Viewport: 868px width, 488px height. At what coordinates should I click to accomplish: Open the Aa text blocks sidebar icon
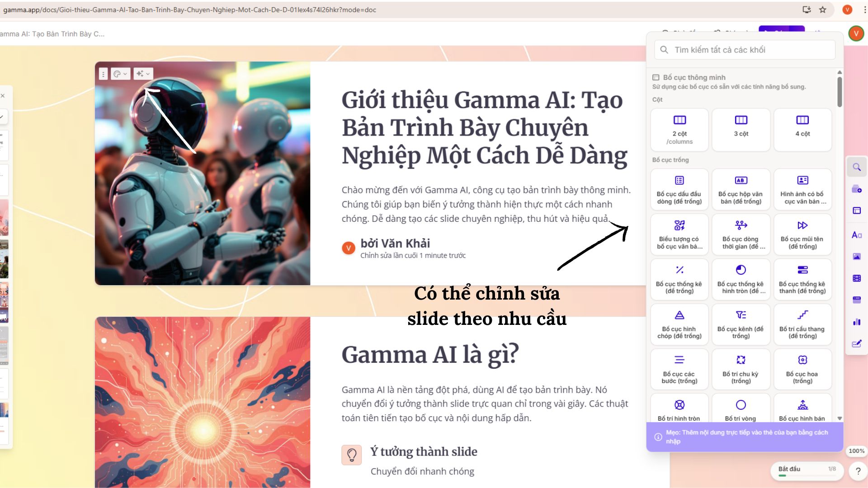(x=857, y=235)
